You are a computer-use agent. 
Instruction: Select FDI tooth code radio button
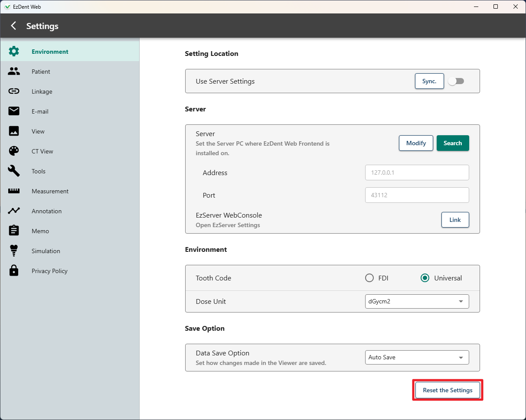(369, 278)
